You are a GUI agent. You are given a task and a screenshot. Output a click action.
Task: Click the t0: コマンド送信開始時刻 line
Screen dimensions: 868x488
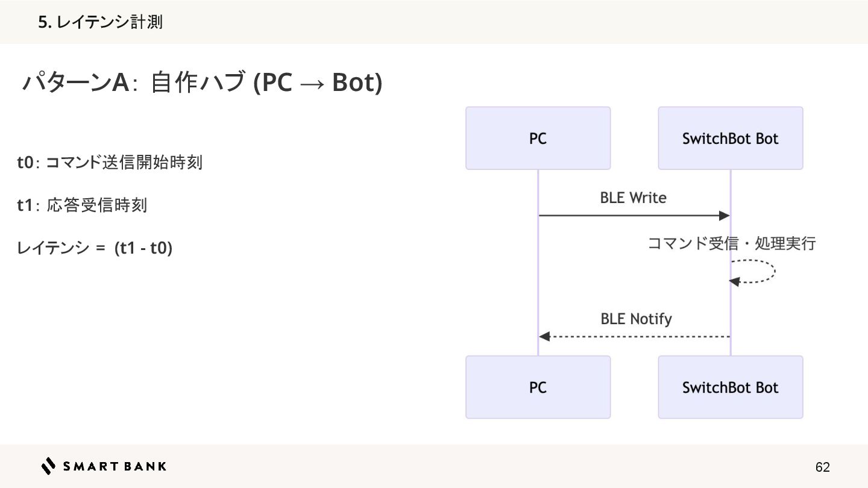click(110, 163)
